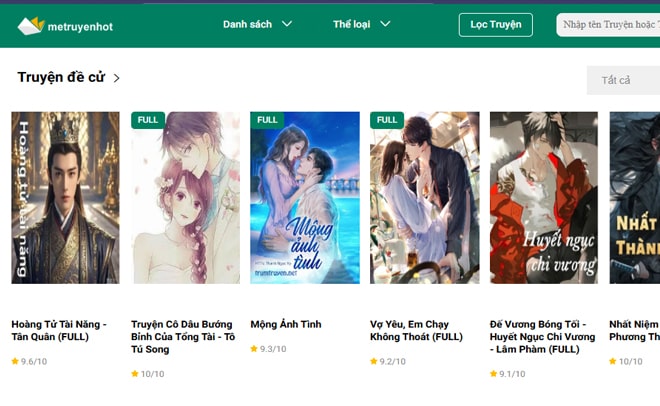Screen dimensions: 660x406
Task: Open the Vợ Yêu, Em Chạy Không Thoát cover
Action: click(424, 197)
